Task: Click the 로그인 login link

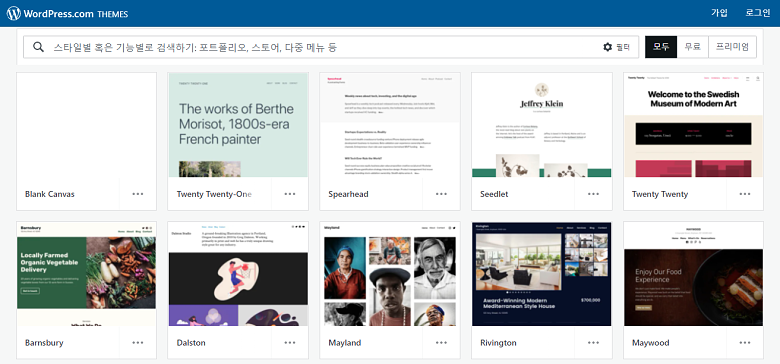Action: [x=758, y=13]
